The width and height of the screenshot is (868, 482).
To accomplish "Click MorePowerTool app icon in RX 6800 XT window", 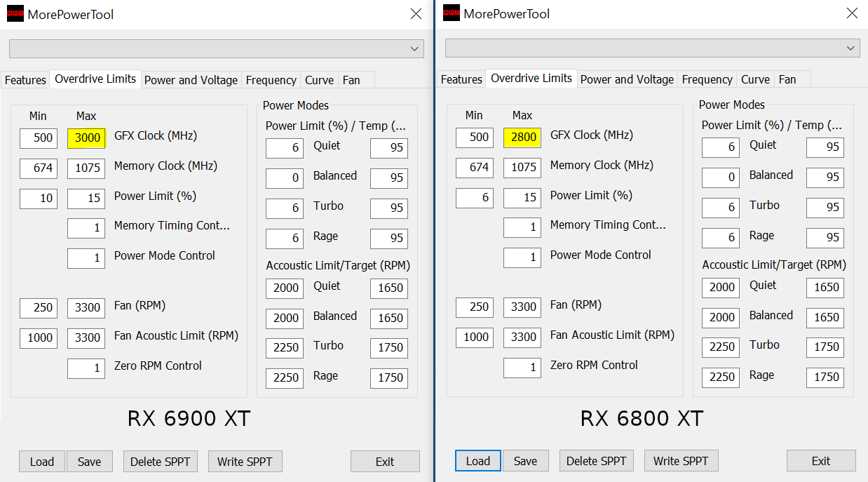I will tap(452, 13).
